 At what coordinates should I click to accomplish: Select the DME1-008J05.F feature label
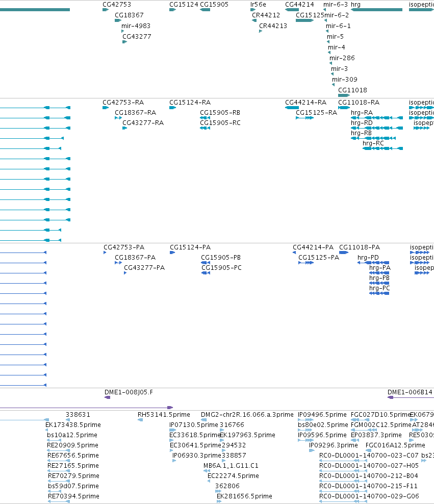pyautogui.click(x=129, y=392)
